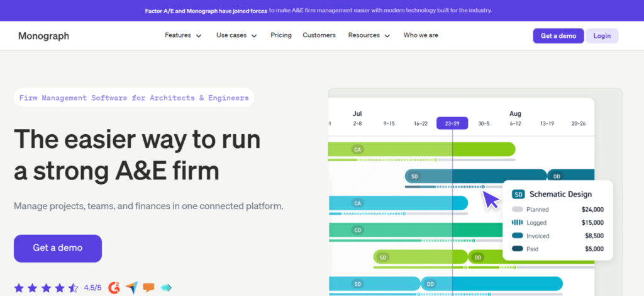The height and width of the screenshot is (296, 644).
Task: Open the Who we are page
Action: click(421, 35)
